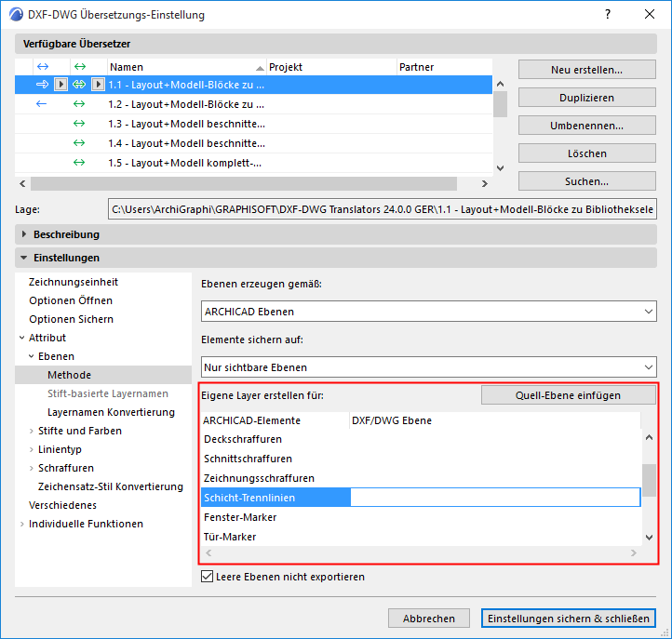Sort translators by Namen column header
The width and height of the screenshot is (672, 639).
186,67
